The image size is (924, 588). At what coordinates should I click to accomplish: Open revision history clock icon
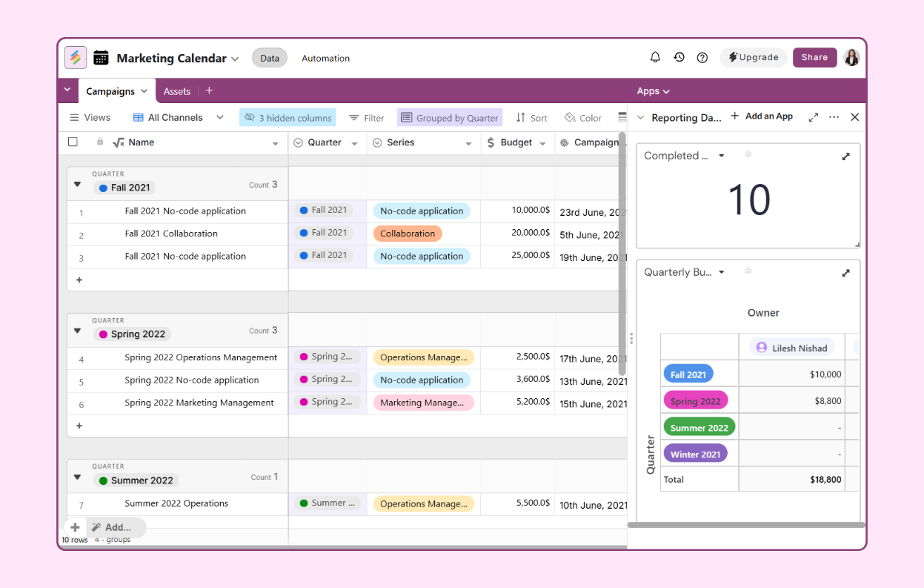coord(679,57)
